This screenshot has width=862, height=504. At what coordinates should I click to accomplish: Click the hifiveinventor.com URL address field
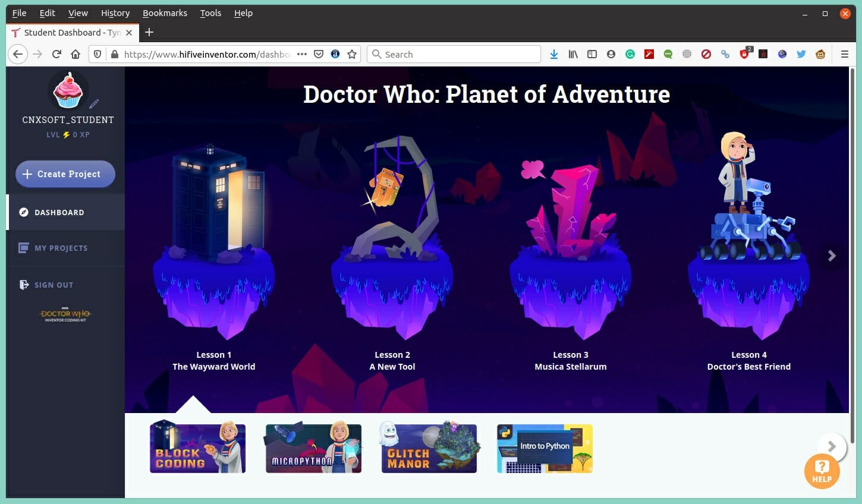coord(206,54)
